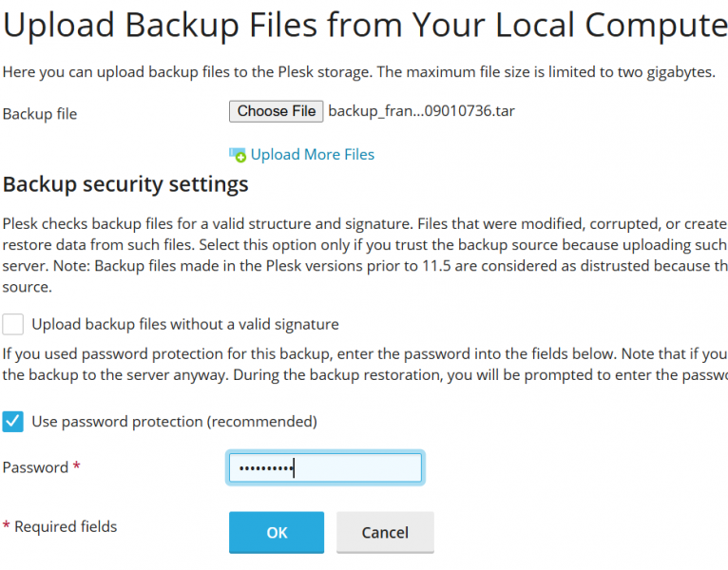This screenshot has width=728, height=570.
Task: Click the Backup file label
Action: tap(40, 114)
